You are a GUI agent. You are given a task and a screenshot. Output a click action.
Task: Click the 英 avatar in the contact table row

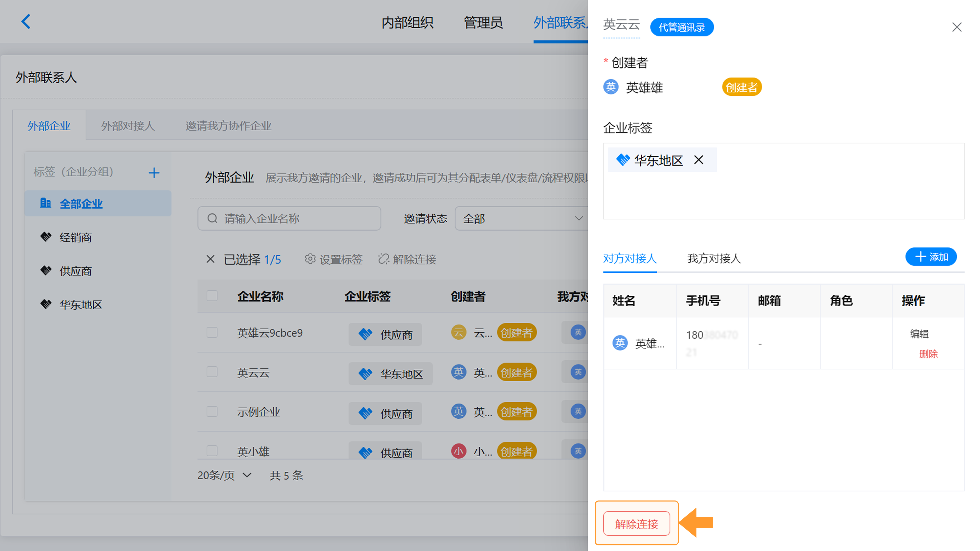click(x=620, y=343)
